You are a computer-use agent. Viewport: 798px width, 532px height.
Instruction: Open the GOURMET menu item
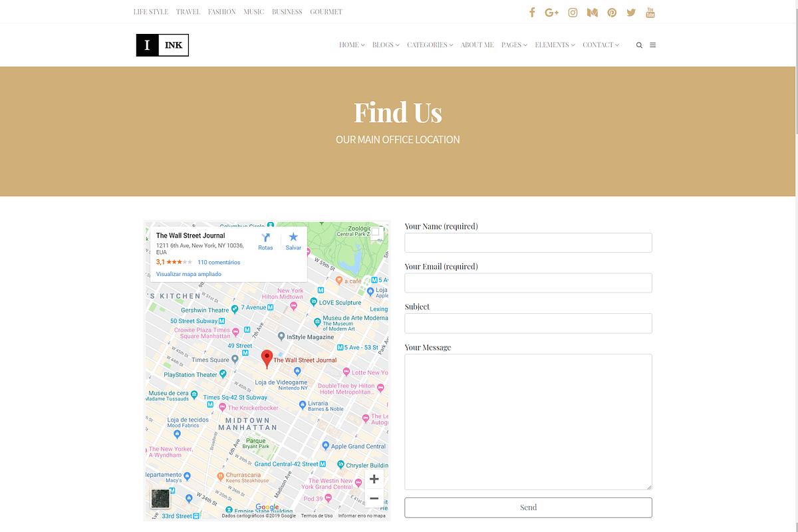point(326,11)
